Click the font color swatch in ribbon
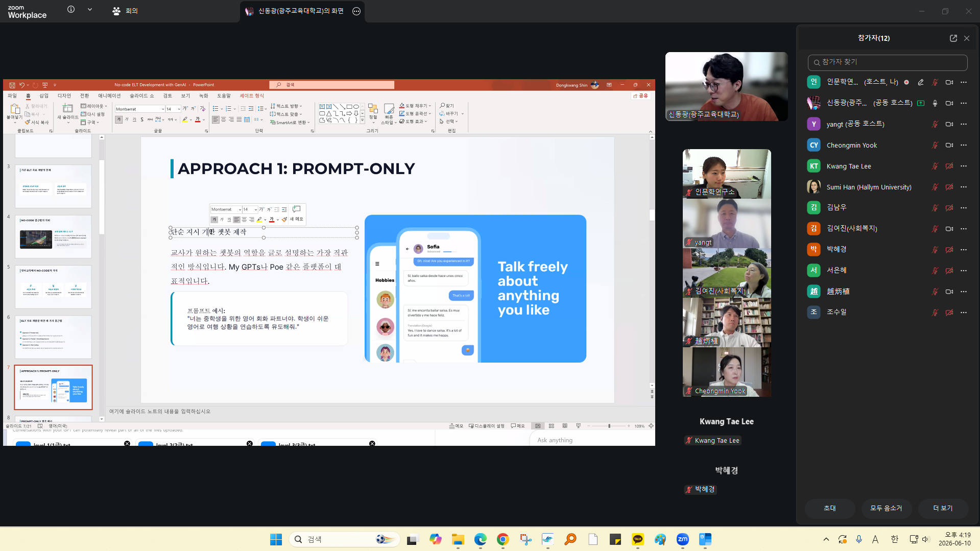980x551 pixels. [198, 119]
